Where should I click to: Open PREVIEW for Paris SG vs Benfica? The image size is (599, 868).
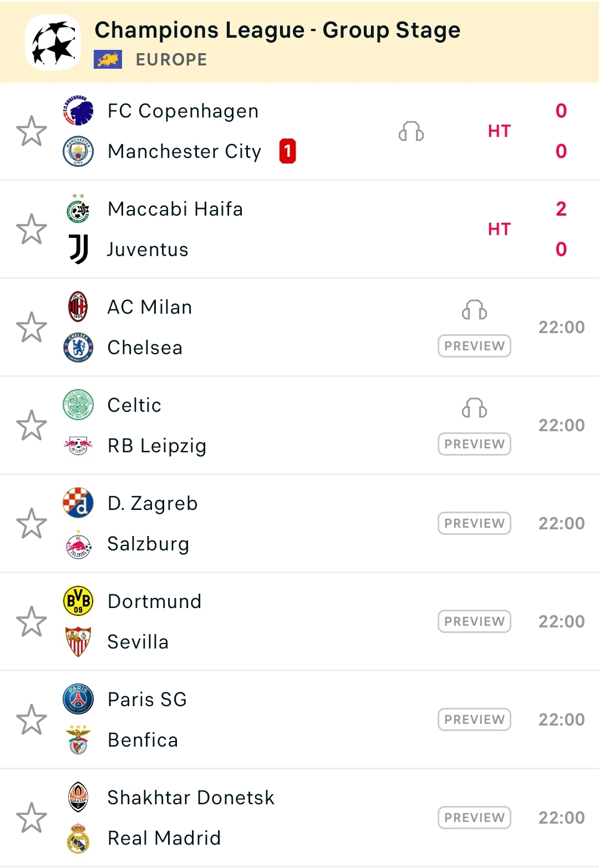(x=474, y=719)
